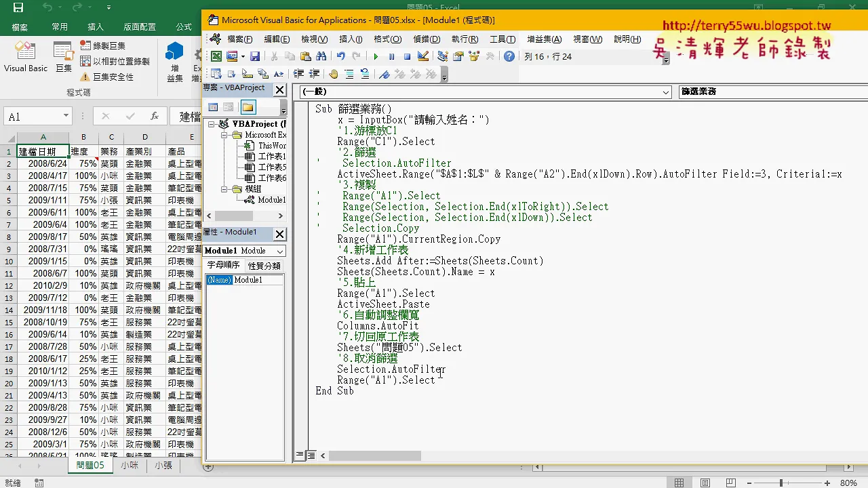Toggle bookmark with the blue flag icon
868x488 pixels.
point(384,74)
